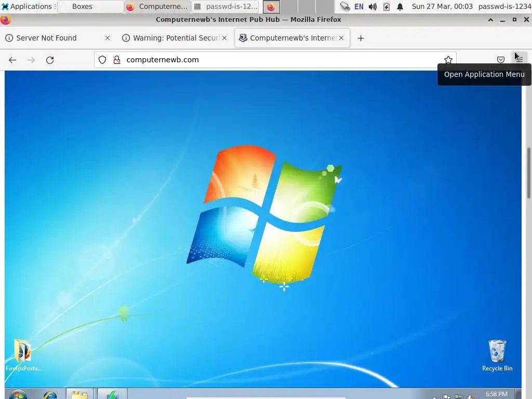
Task: Open the power manager battery icon
Action: click(x=387, y=6)
